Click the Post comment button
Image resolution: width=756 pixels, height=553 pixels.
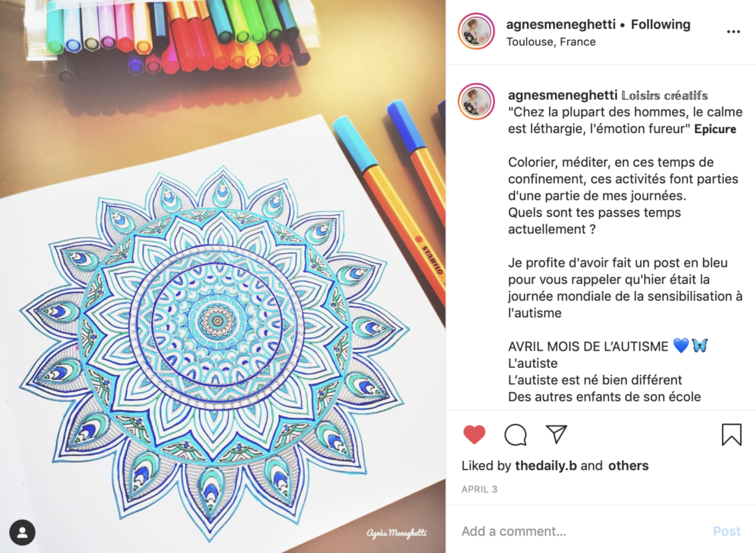pos(727,531)
